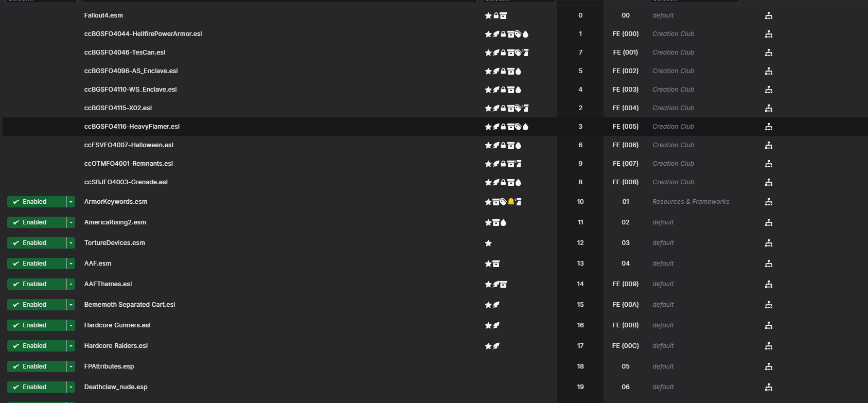The width and height of the screenshot is (868, 403).
Task: Click the archive box flag on AAF.esm
Action: (x=496, y=264)
